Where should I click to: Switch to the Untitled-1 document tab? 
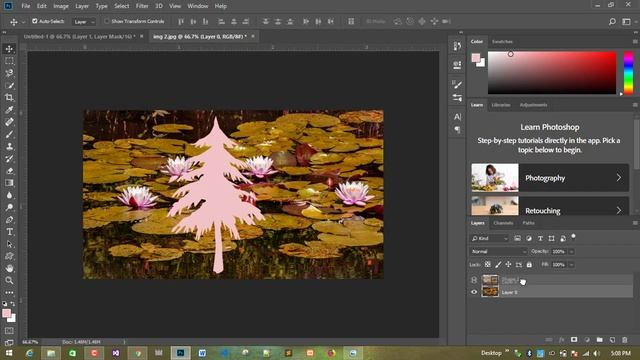[x=78, y=36]
